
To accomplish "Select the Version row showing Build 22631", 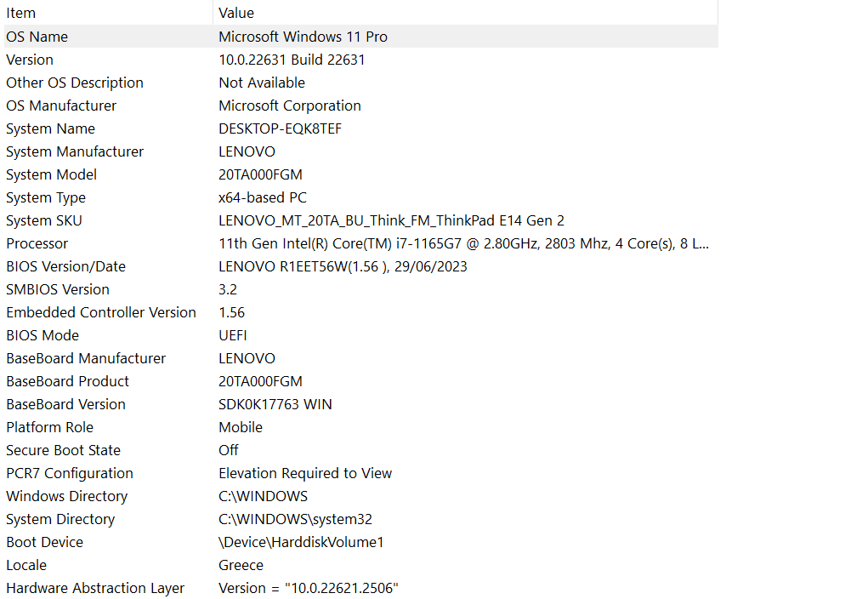I will tap(292, 60).
